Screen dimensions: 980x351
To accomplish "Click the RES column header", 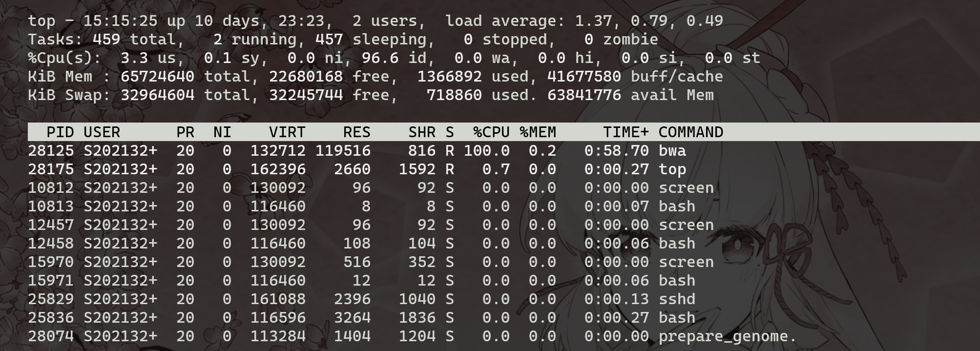I will point(356,132).
